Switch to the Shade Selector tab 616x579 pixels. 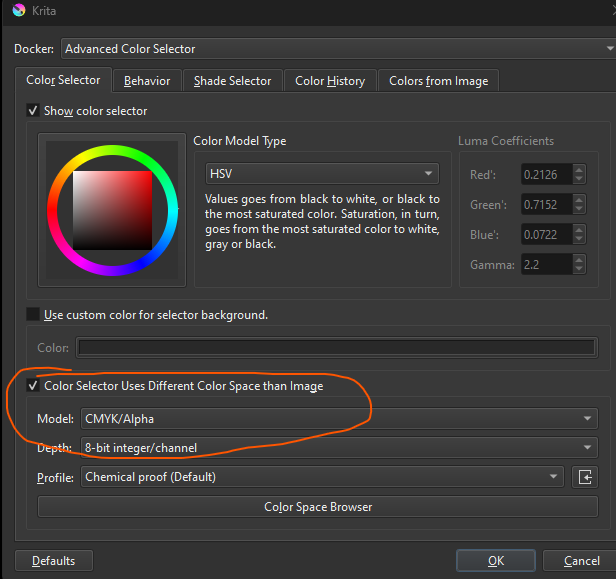click(x=232, y=81)
